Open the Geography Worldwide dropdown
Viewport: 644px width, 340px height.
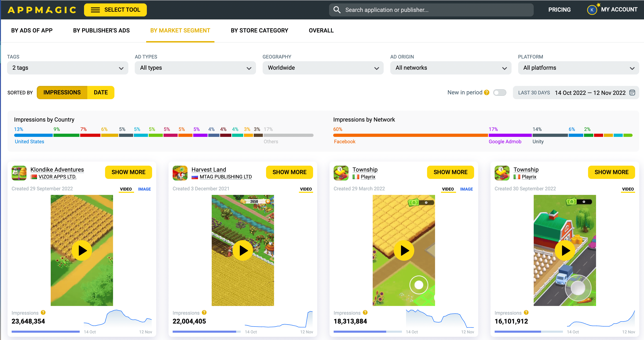point(323,68)
